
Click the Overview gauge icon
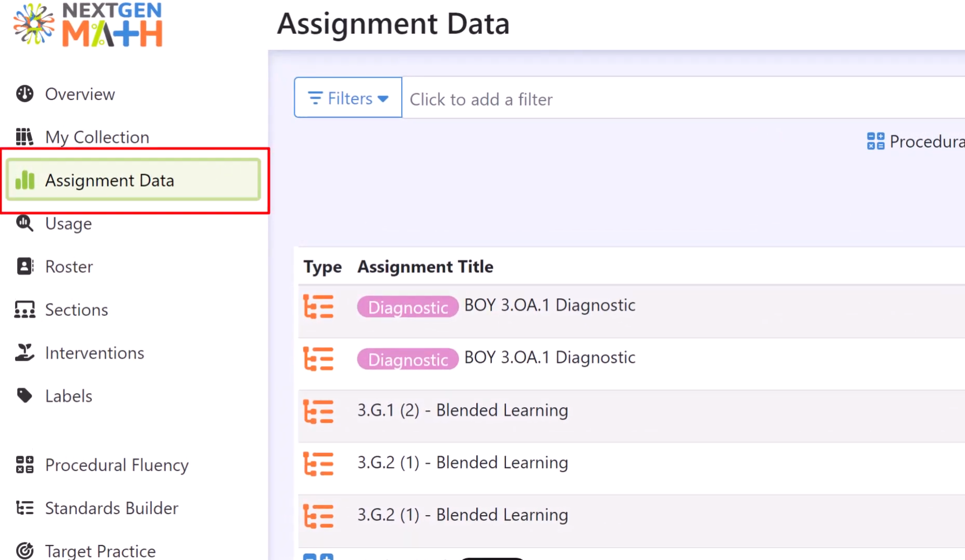click(25, 94)
